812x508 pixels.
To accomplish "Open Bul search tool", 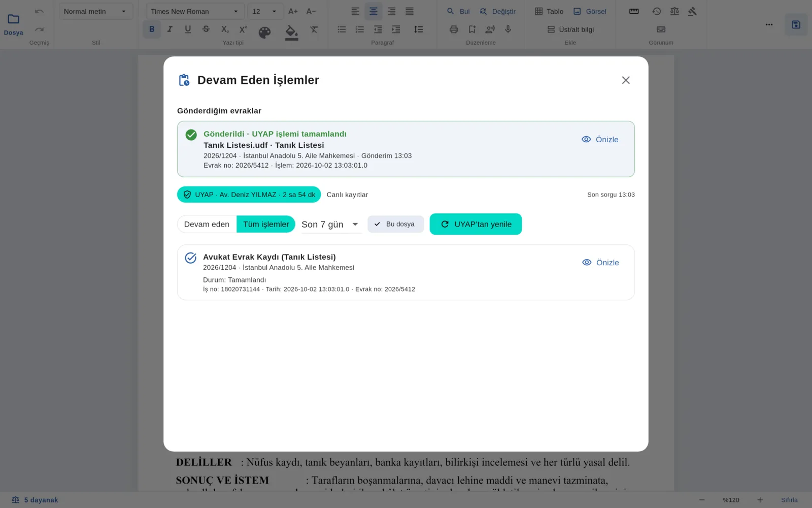I will pyautogui.click(x=458, y=11).
